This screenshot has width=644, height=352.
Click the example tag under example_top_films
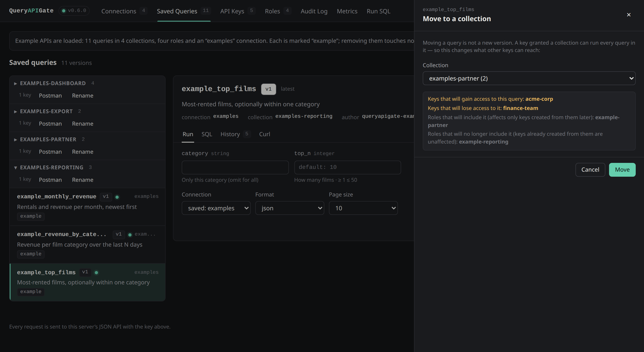31,291
